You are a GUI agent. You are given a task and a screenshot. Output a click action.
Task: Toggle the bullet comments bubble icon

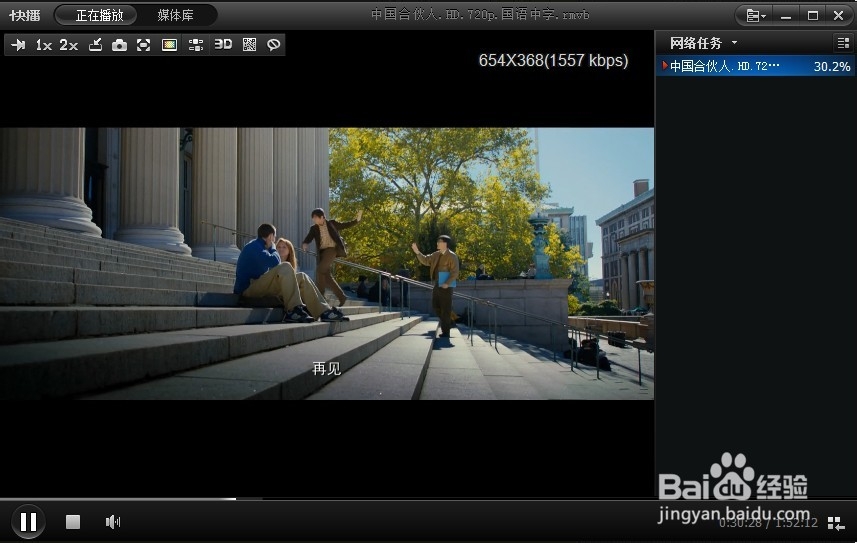point(274,45)
